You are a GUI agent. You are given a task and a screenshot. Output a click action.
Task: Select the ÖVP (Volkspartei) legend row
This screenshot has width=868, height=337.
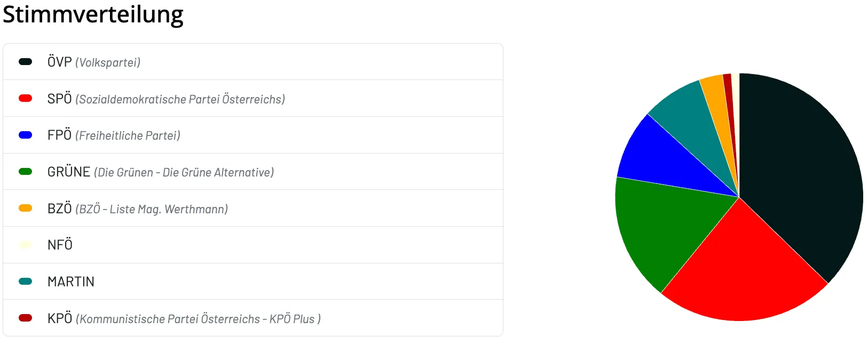coord(253,62)
